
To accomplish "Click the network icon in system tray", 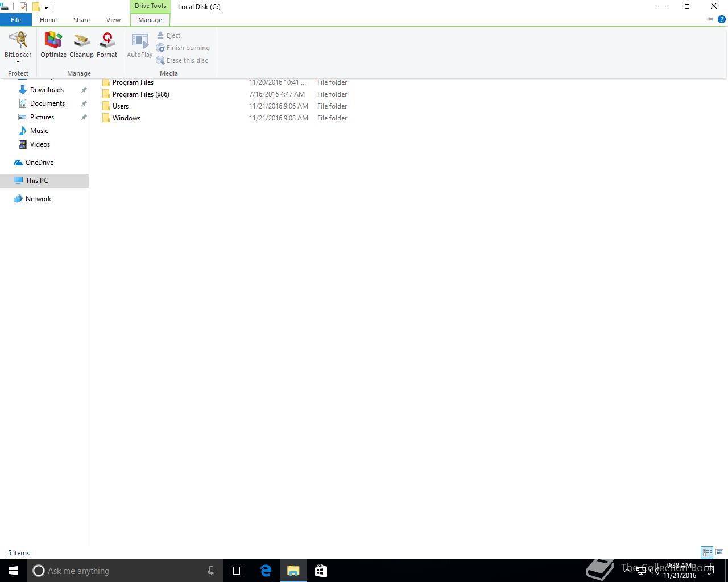I will pos(641,571).
